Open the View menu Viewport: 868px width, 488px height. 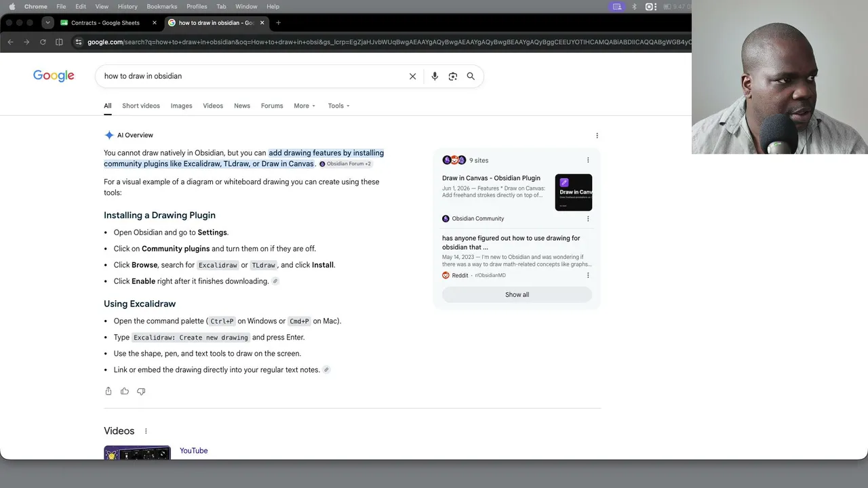tap(102, 7)
